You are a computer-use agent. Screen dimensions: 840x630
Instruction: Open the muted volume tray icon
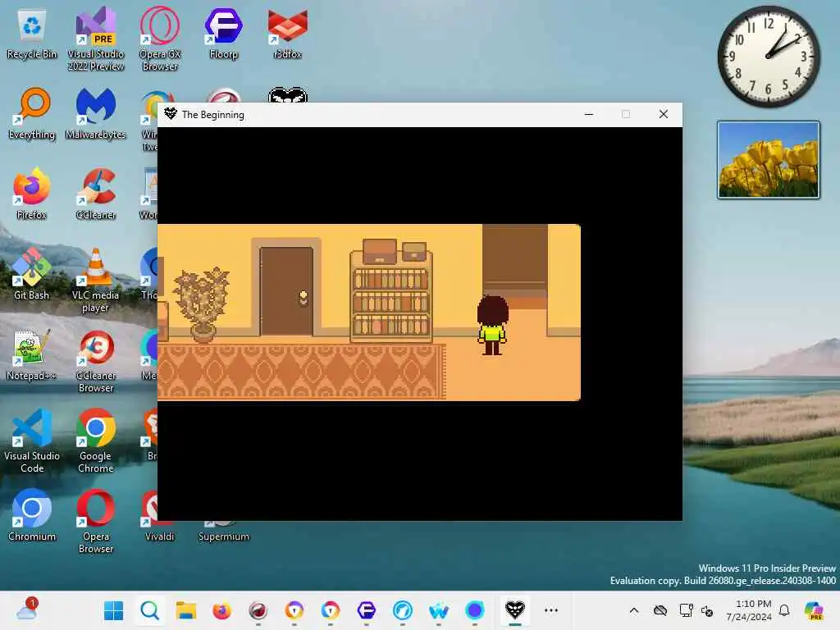point(706,610)
